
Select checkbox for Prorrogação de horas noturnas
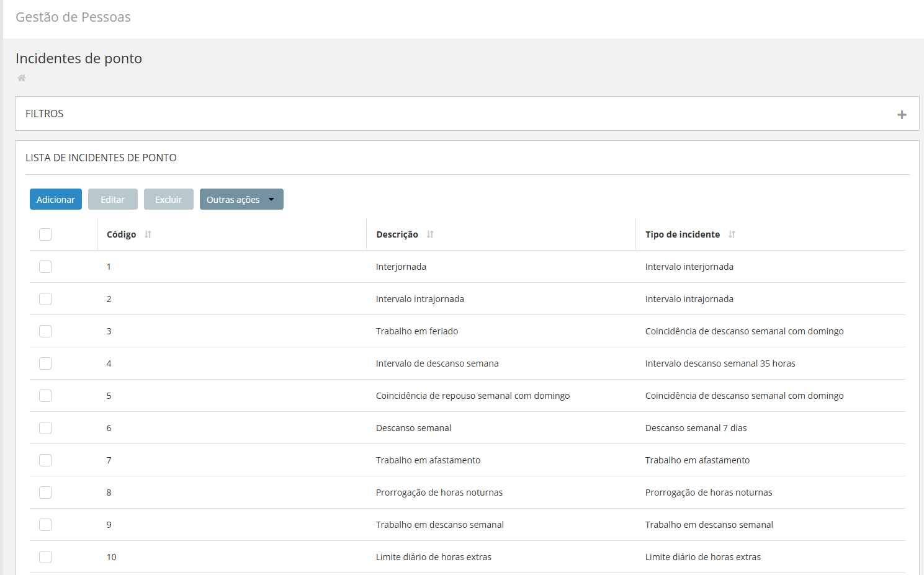tap(45, 493)
